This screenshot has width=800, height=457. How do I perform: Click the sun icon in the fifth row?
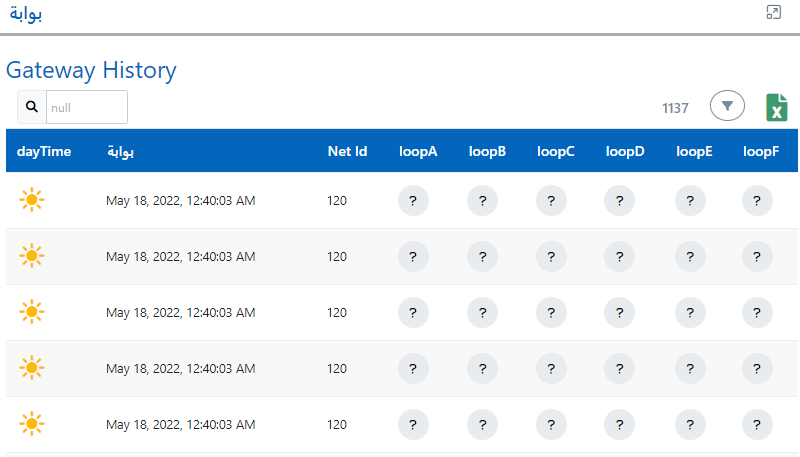(32, 425)
